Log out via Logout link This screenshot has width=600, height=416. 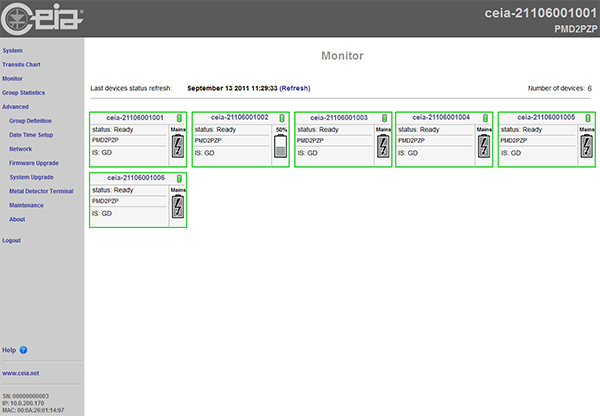tap(11, 240)
